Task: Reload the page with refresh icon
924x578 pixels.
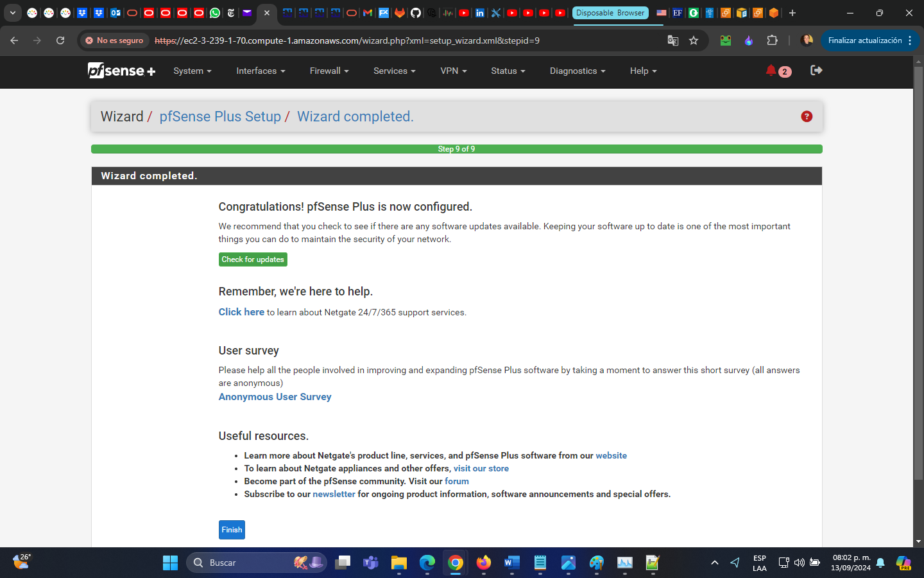Action: [x=60, y=40]
